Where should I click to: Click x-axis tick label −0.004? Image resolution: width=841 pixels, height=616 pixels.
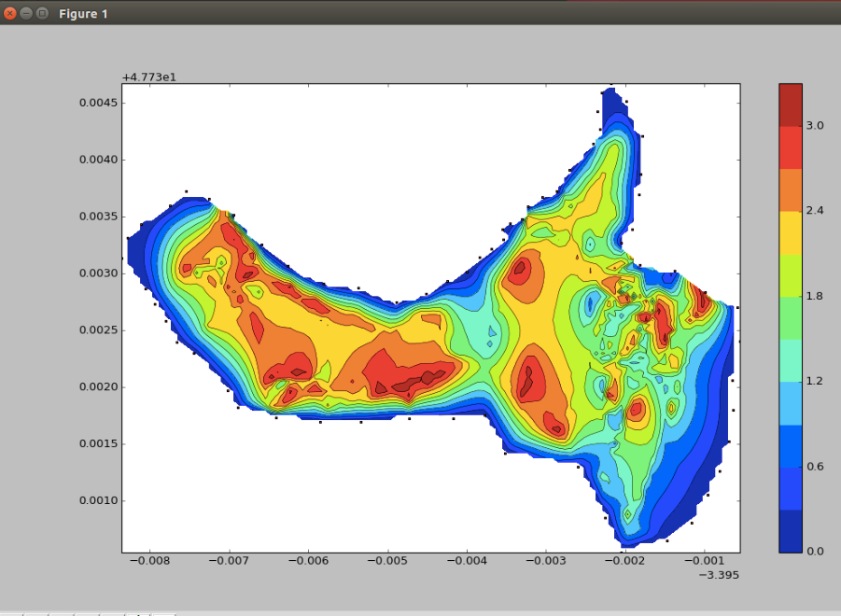pyautogui.click(x=467, y=561)
